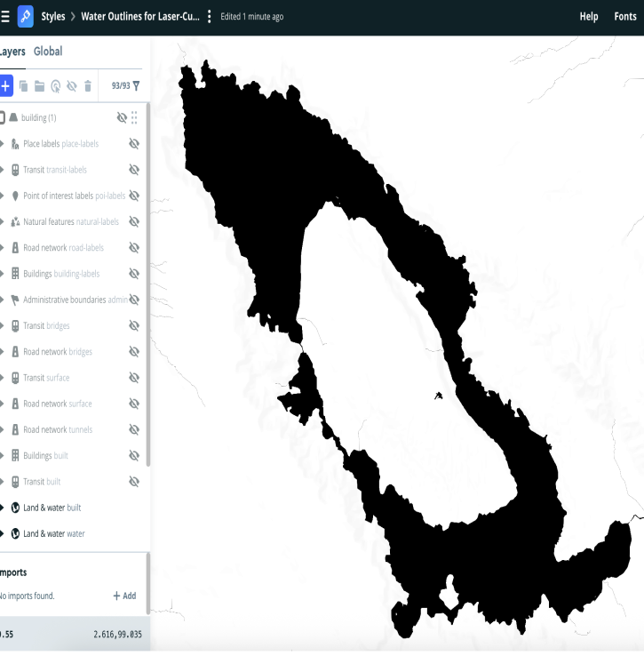Expand the Road network bridges arrow
Screen dimensions: 644x656
click(2, 352)
